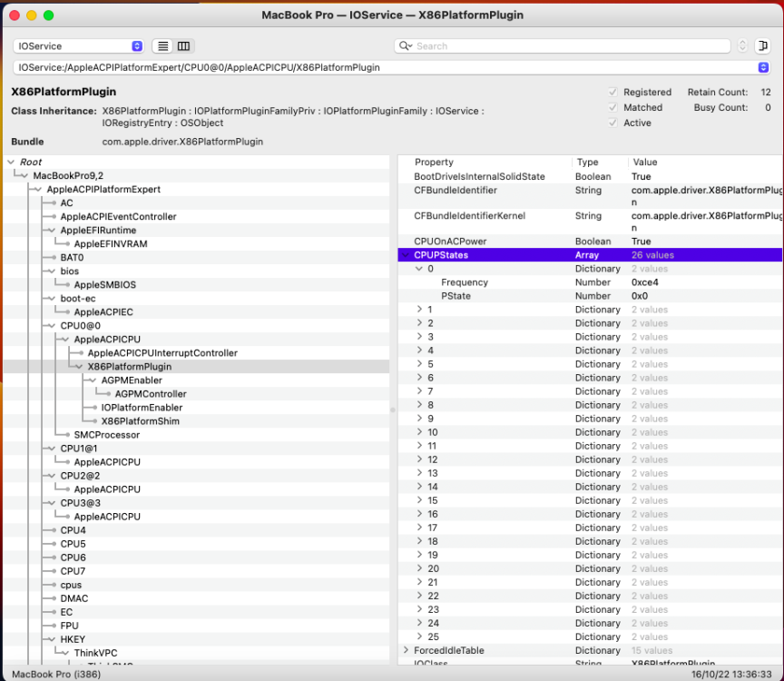The image size is (784, 681).
Task: Switch to list view layout icon
Action: 163,46
